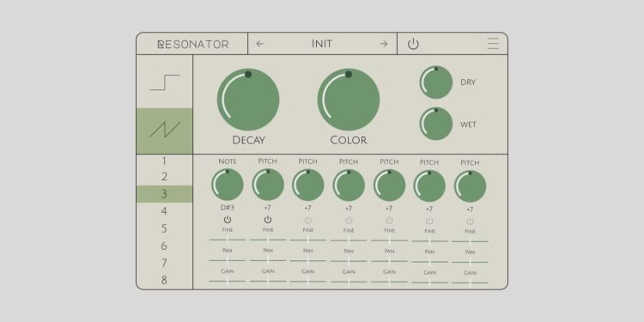Toggle power under the D#3 note
The width and height of the screenshot is (644, 322).
(x=228, y=220)
